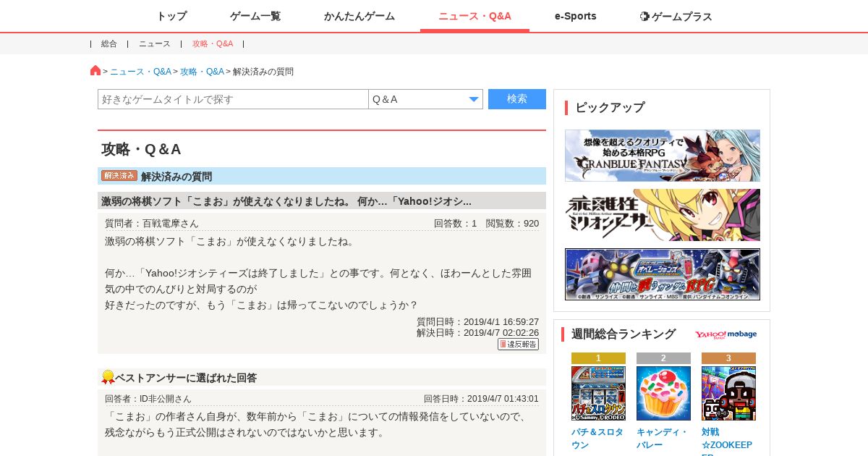Follow the 攻略・Q&A breadcrumb link
This screenshot has height=456, width=868.
tap(202, 72)
